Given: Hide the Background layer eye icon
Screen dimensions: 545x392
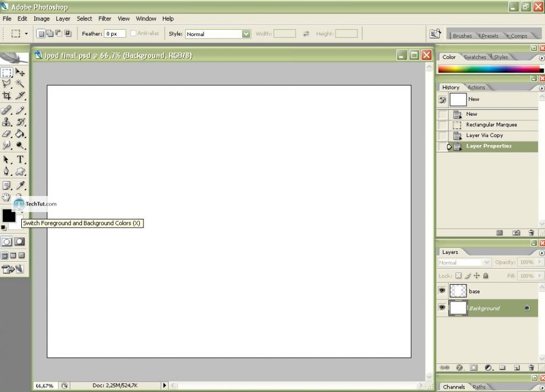Looking at the screenshot, I should (442, 307).
